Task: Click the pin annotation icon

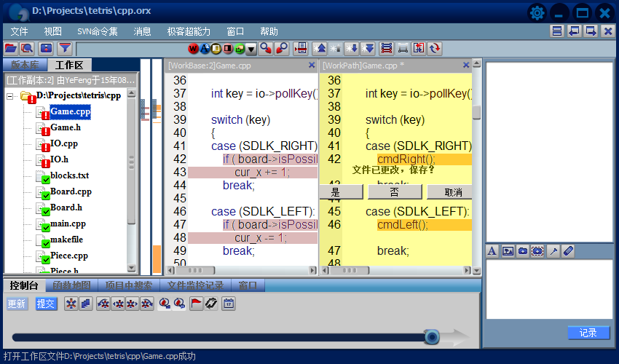Action: (x=553, y=251)
